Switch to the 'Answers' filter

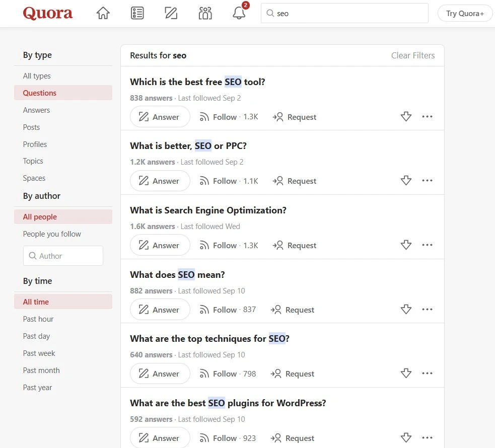36,110
